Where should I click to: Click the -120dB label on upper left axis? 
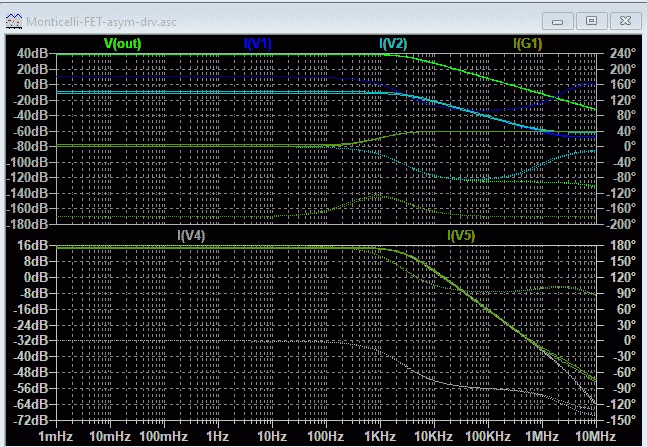pos(28,177)
